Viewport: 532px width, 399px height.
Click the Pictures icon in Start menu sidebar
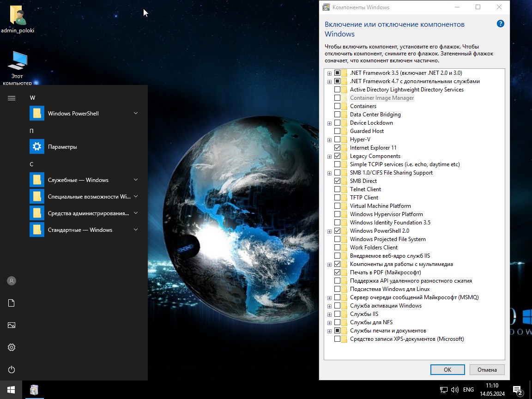[11, 325]
